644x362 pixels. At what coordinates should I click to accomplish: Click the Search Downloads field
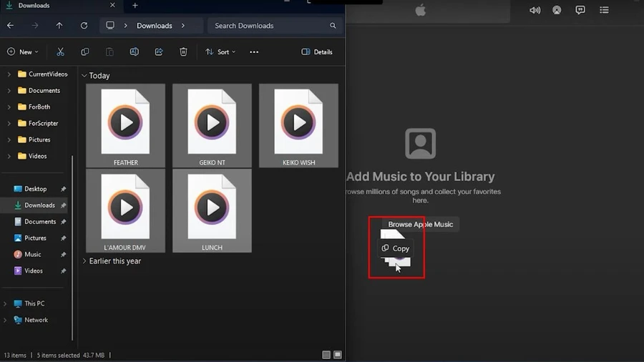(x=274, y=26)
